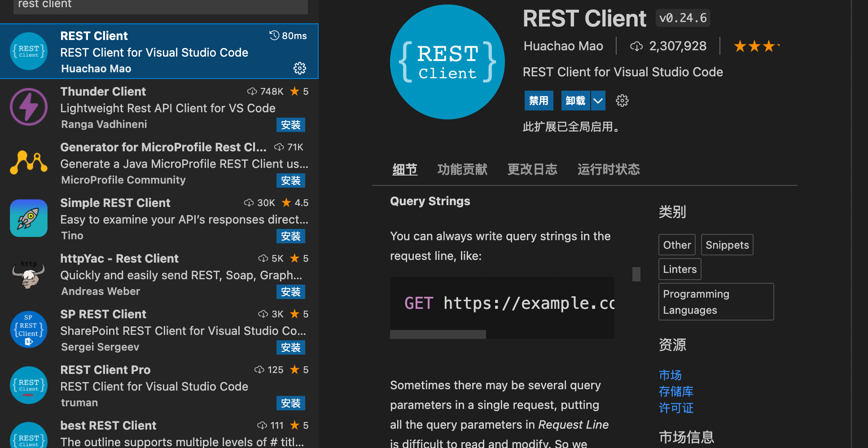Click the download count cloud icon in details
Image resolution: width=868 pixels, height=448 pixels.
click(636, 46)
